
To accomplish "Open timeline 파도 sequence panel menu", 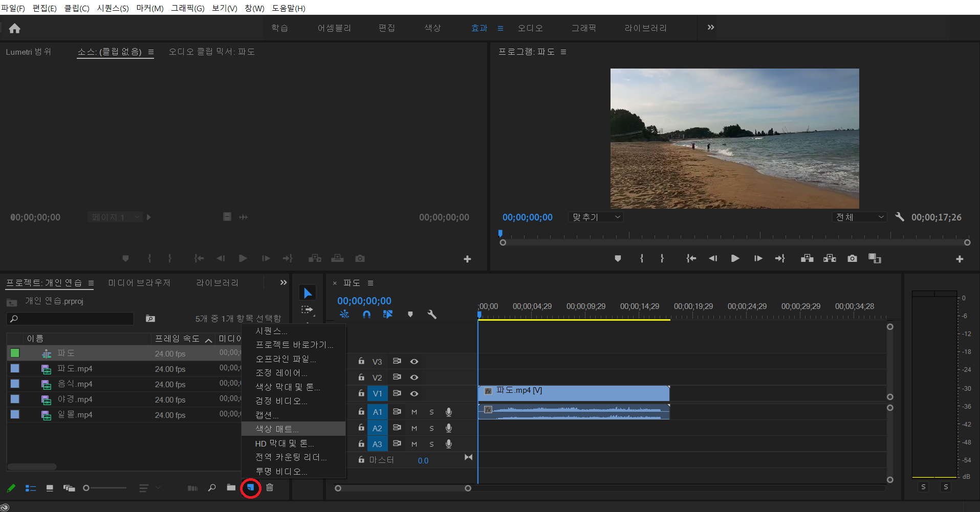I will (371, 283).
